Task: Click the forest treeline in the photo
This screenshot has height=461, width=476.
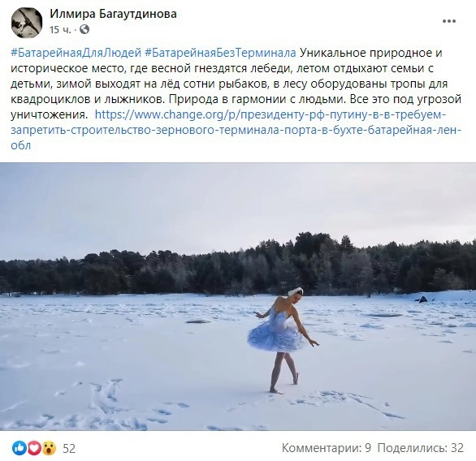Action: 238,267
